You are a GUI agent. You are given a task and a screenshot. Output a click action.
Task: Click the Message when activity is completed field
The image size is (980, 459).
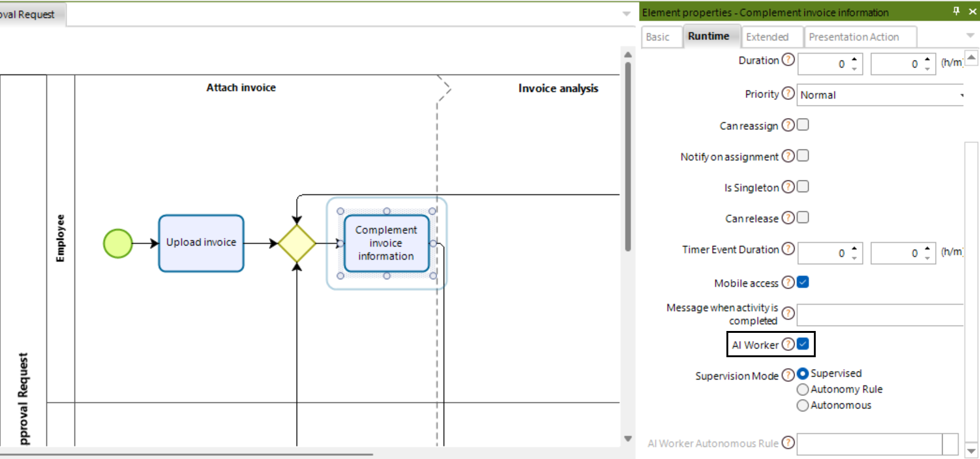[880, 315]
